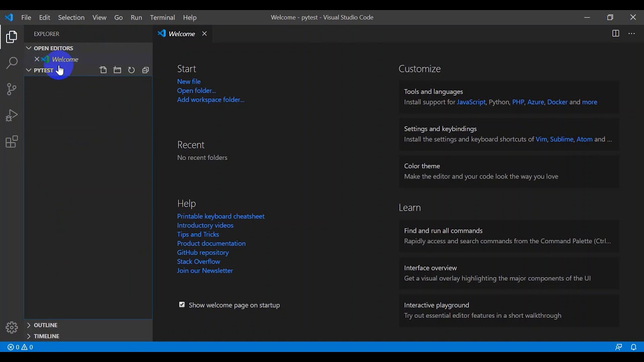644x362 pixels.
Task: Open Tips and Tricks link
Action: click(x=198, y=234)
